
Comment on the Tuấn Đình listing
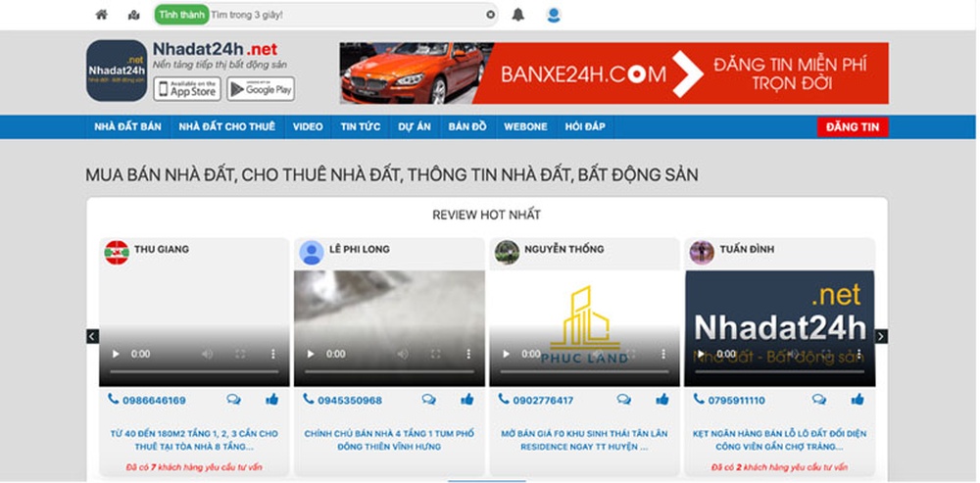tap(818, 400)
